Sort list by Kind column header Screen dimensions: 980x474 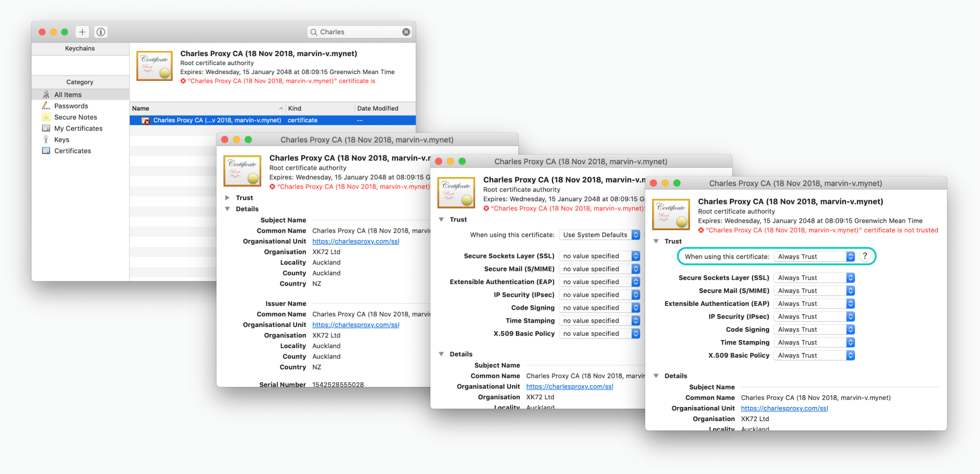click(x=320, y=109)
